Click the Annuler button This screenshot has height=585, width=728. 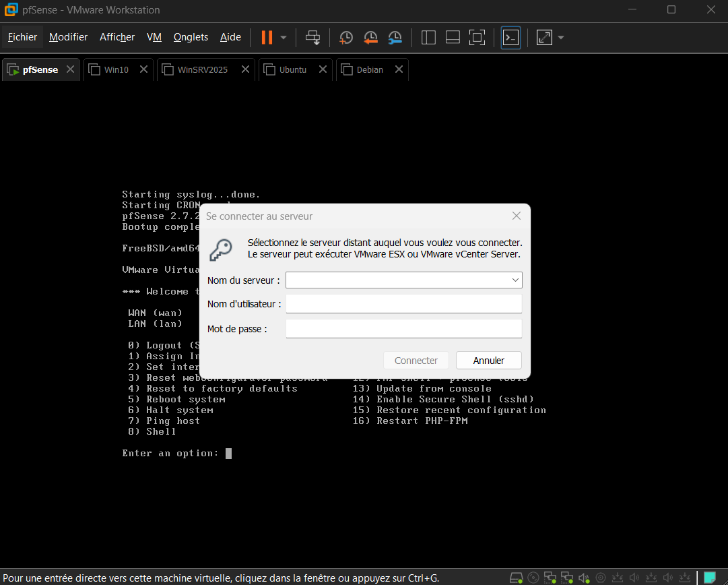[489, 361]
